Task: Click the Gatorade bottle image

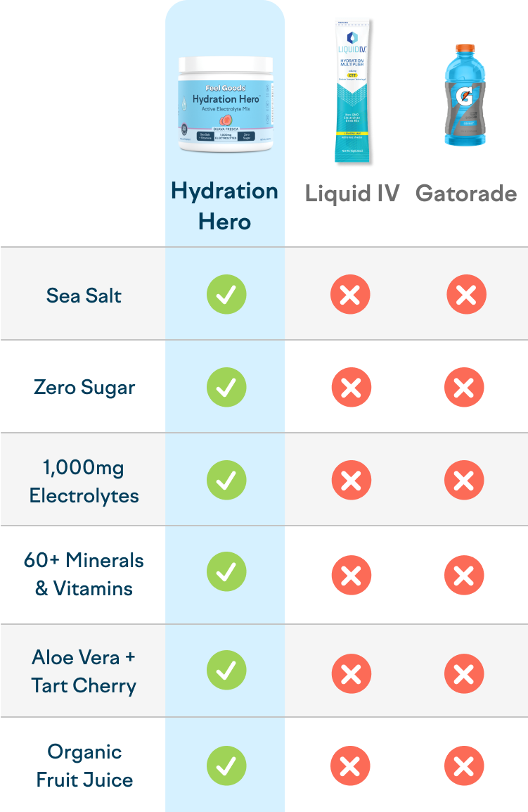Action: pyautogui.click(x=465, y=95)
